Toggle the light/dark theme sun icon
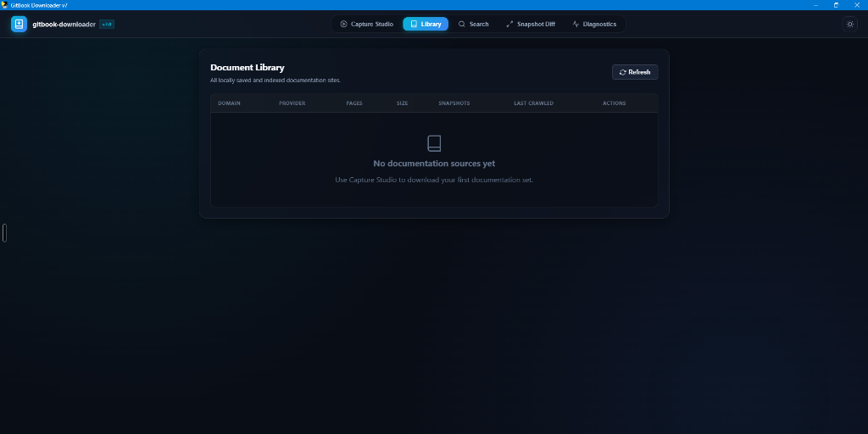This screenshot has height=434, width=868. coord(849,24)
